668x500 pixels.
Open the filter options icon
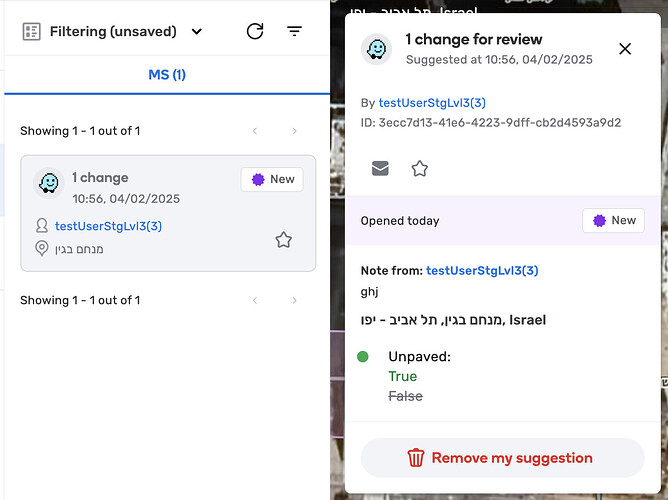294,31
